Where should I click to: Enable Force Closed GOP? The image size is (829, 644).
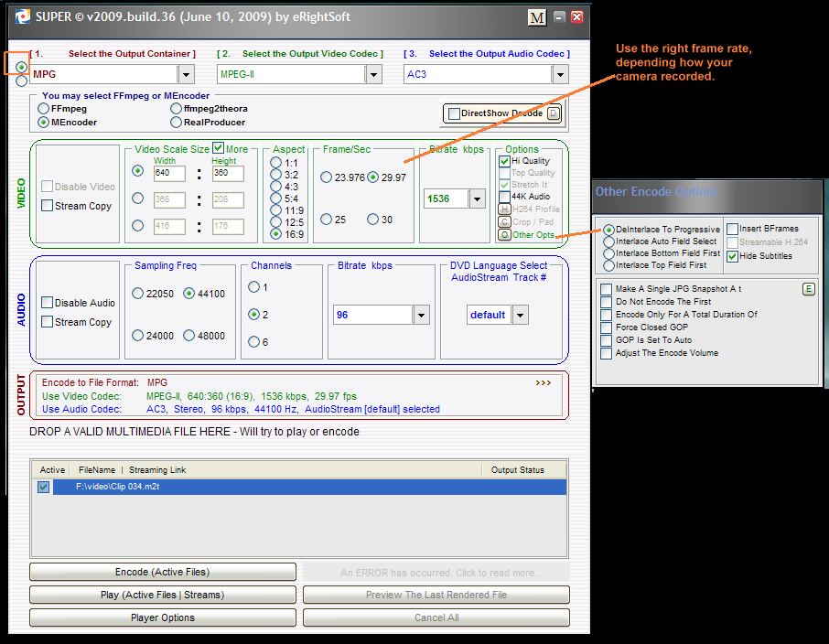click(x=607, y=327)
